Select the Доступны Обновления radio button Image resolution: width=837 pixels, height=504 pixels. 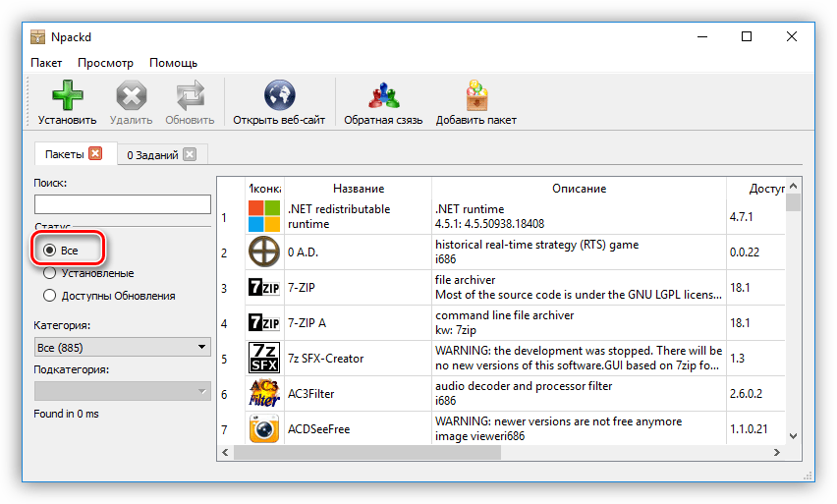50,295
